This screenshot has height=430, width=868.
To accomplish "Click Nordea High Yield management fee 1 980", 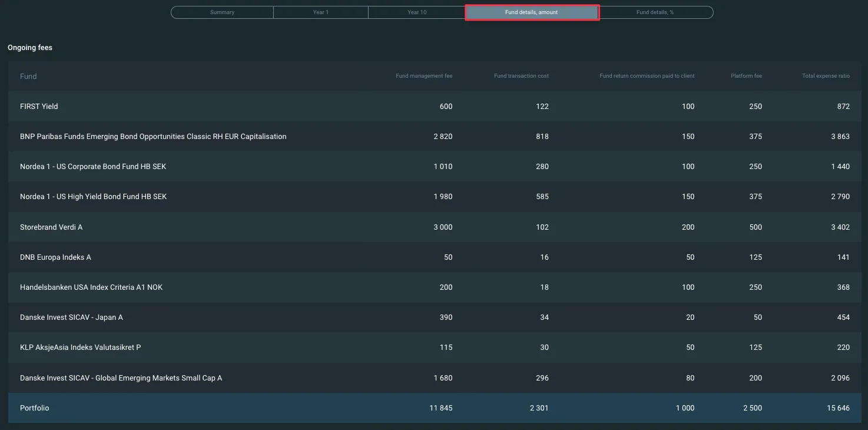I will [x=443, y=197].
